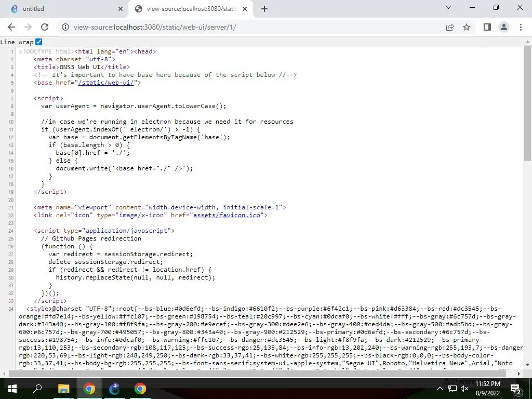Image resolution: width=532 pixels, height=399 pixels.
Task: Click the "// Github Pages redirection" comment
Action: (91, 238)
